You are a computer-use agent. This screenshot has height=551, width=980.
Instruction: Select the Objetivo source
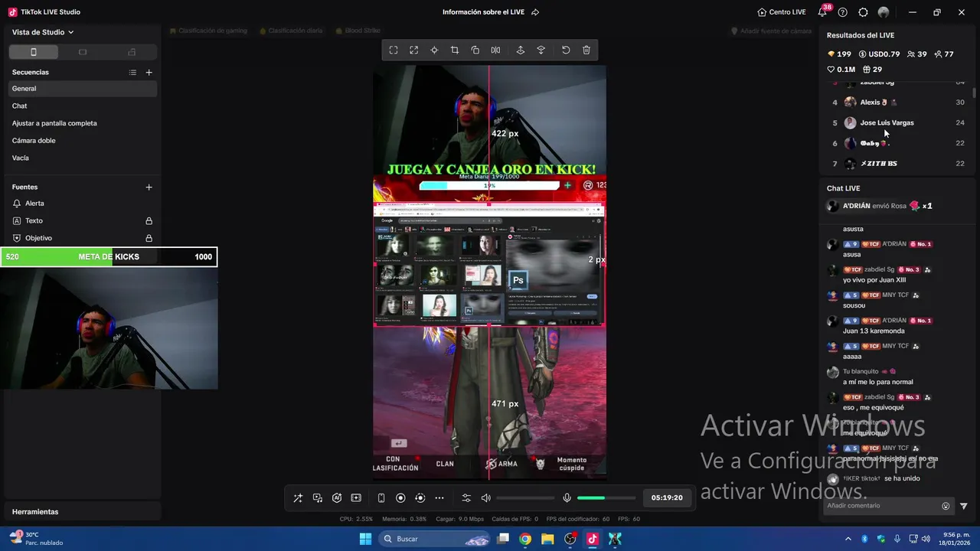83,238
